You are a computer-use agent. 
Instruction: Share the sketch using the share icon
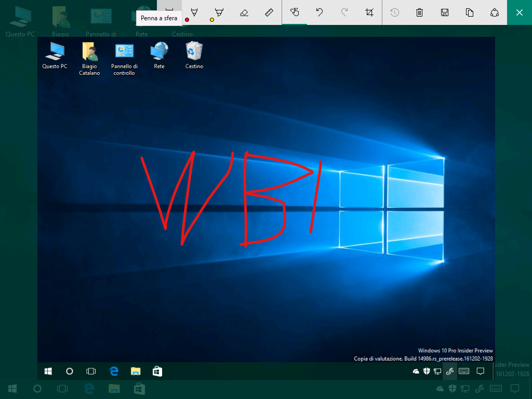tap(495, 12)
